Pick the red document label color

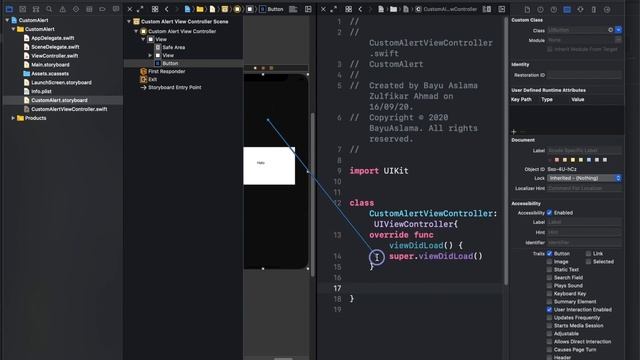pos(557,160)
